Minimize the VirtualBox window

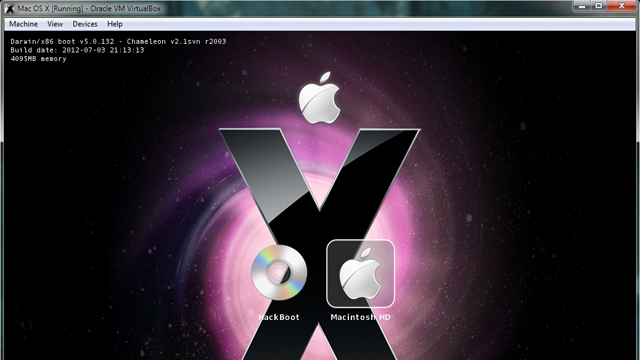click(582, 6)
